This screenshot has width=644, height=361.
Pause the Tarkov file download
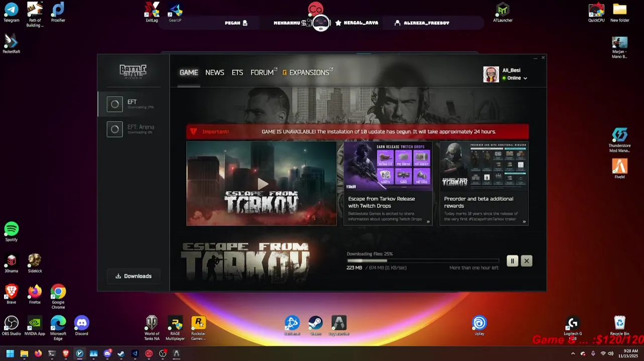[512, 261]
